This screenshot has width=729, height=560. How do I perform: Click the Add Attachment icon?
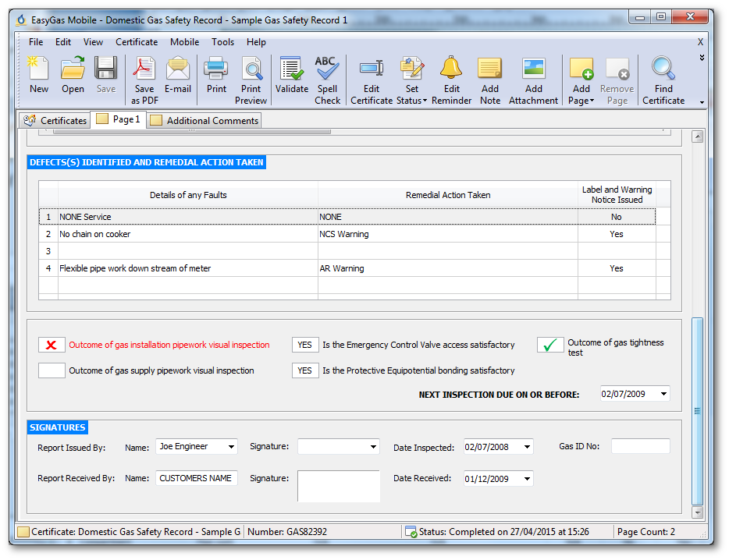(x=534, y=69)
